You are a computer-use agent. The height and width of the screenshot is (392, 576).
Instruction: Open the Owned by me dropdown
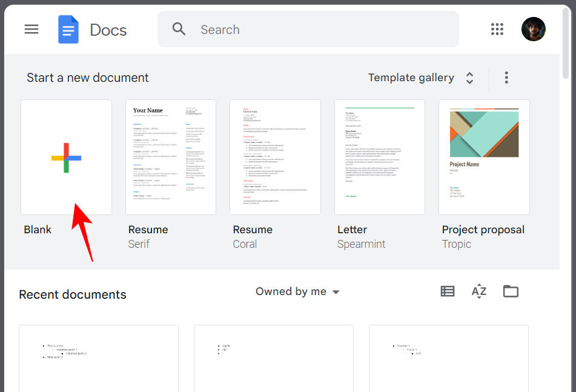297,291
